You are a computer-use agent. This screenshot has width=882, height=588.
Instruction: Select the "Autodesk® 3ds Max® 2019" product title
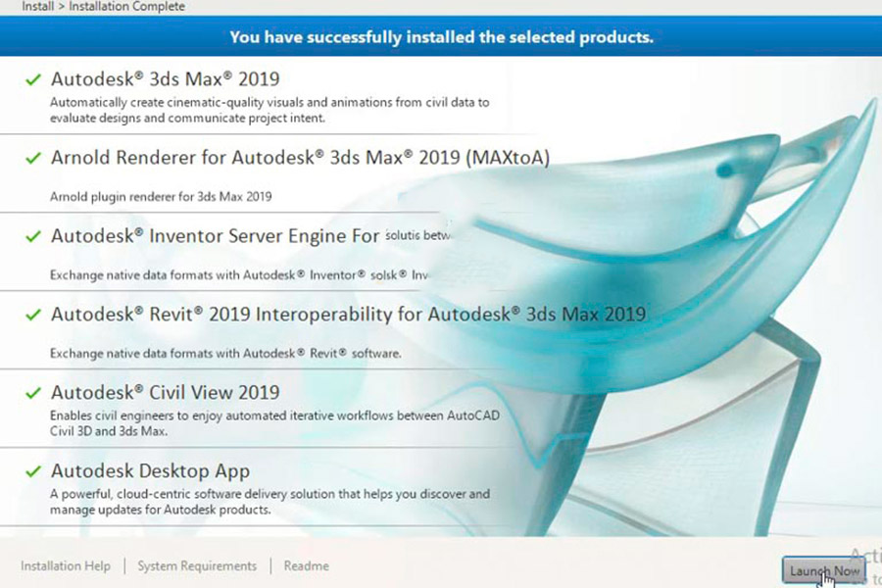pyautogui.click(x=166, y=78)
